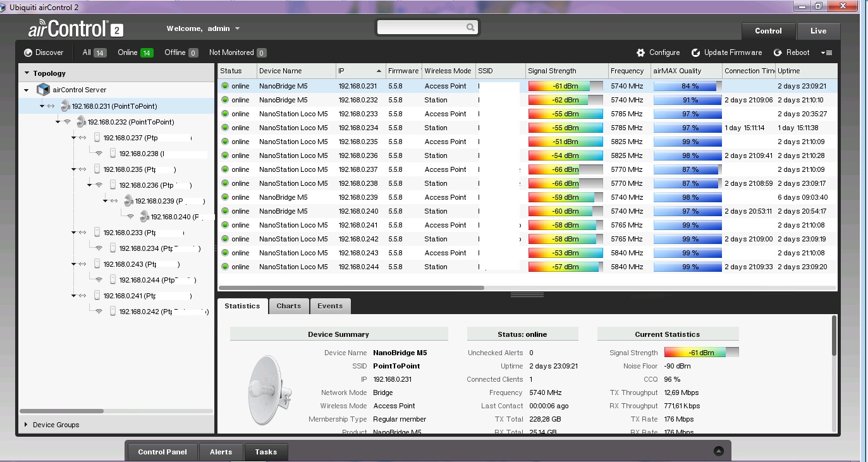Click green status indicator for 192.168.0.244
Viewport: 868px width, 462px height.
(225, 267)
